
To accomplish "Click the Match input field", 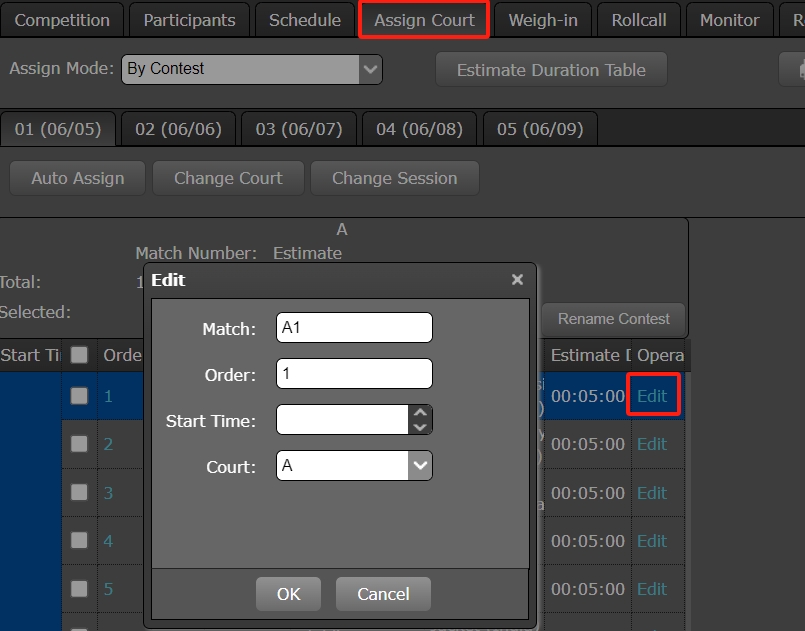I will click(x=354, y=328).
